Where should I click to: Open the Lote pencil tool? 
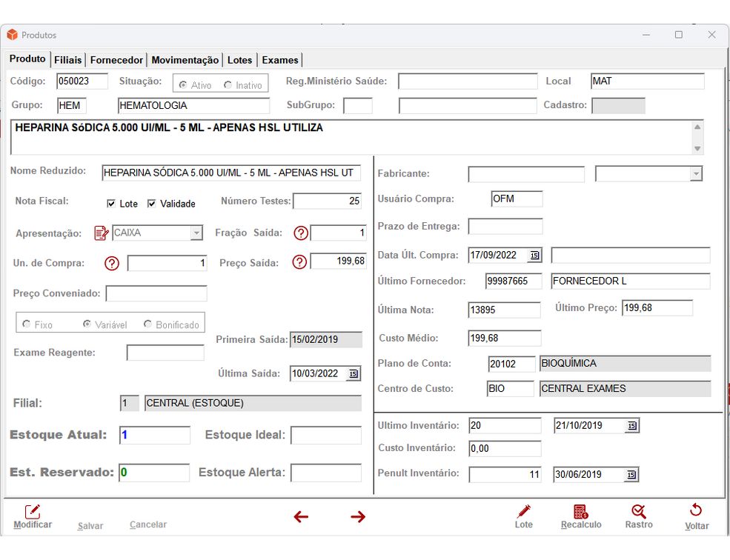[524, 511]
